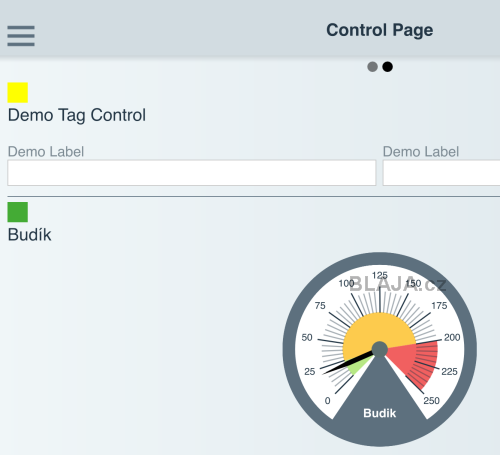Click the Budík section heading
This screenshot has width=500, height=455.
click(29, 235)
